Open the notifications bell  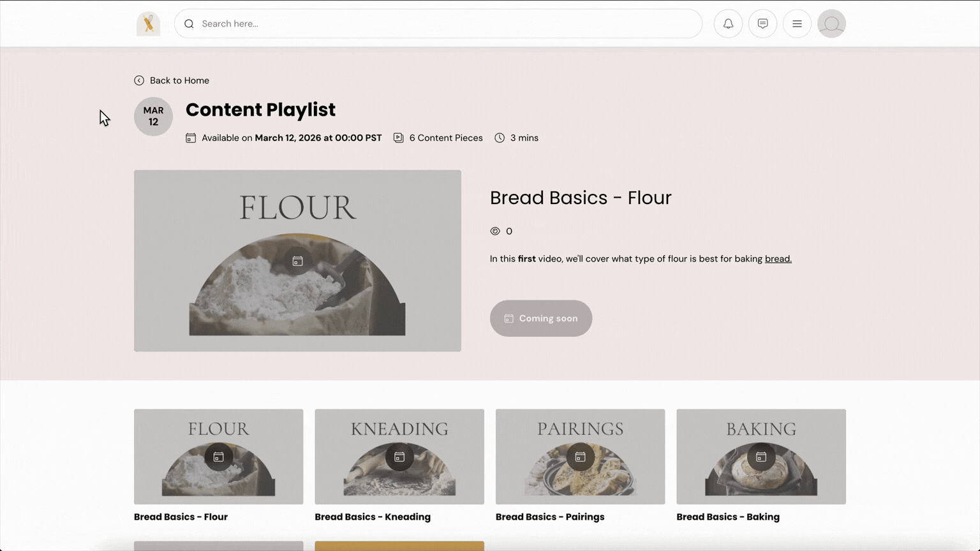[x=728, y=24]
